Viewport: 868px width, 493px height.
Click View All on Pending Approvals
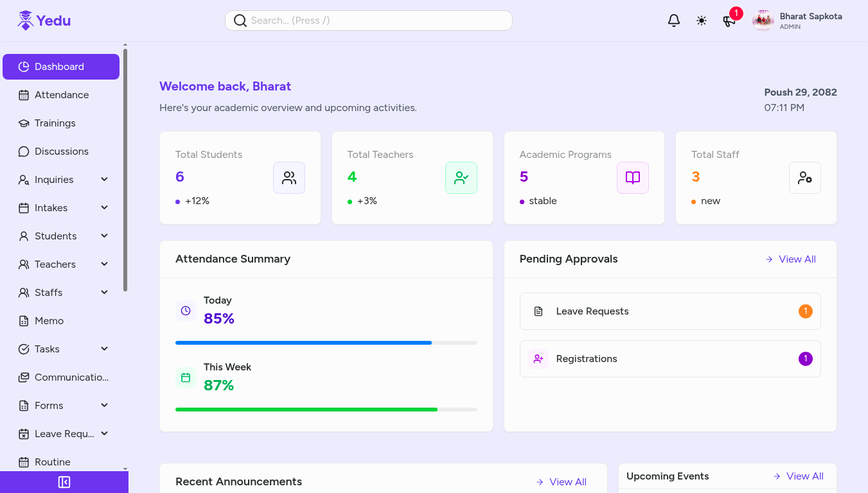coord(796,259)
